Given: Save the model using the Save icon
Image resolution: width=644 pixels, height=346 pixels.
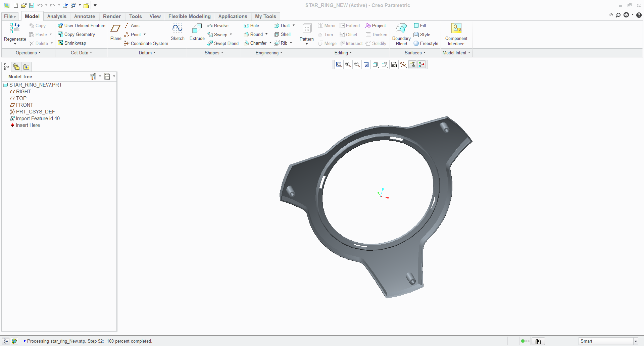Looking at the screenshot, I should (x=32, y=5).
